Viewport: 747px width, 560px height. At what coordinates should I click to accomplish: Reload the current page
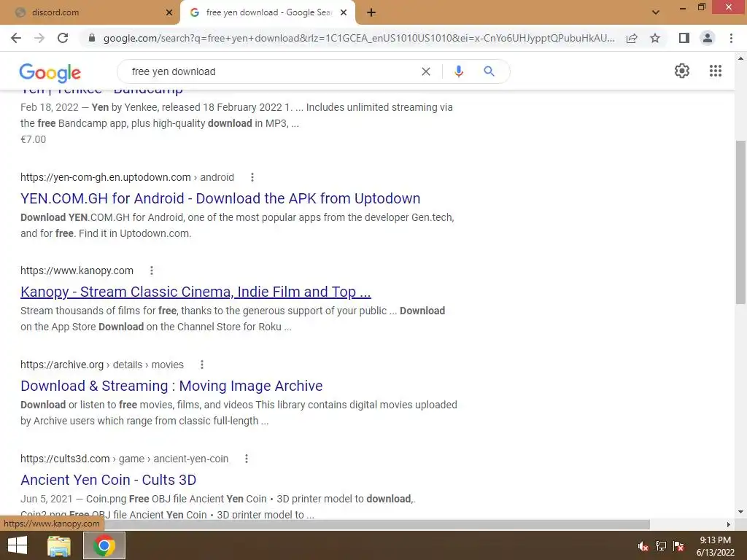[x=63, y=38]
